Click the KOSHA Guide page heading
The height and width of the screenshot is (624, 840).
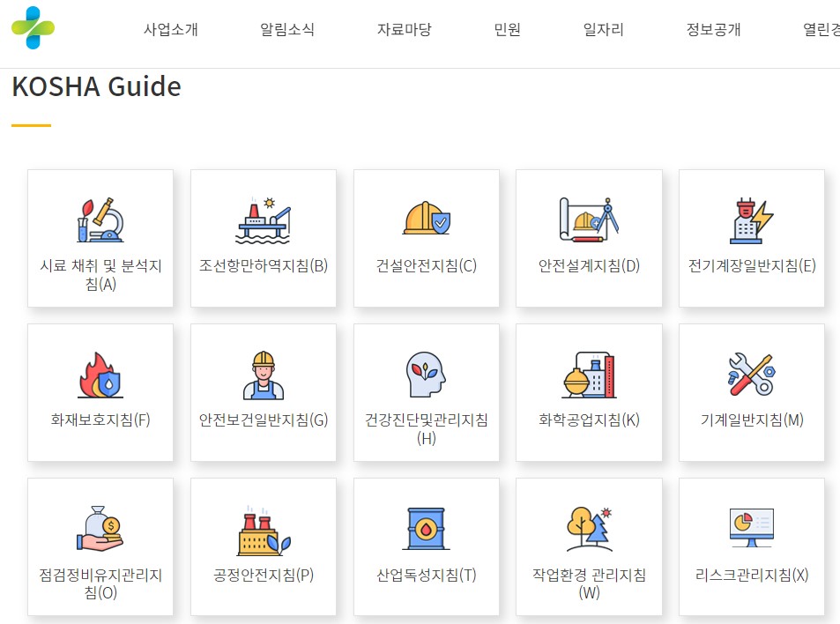point(96,86)
